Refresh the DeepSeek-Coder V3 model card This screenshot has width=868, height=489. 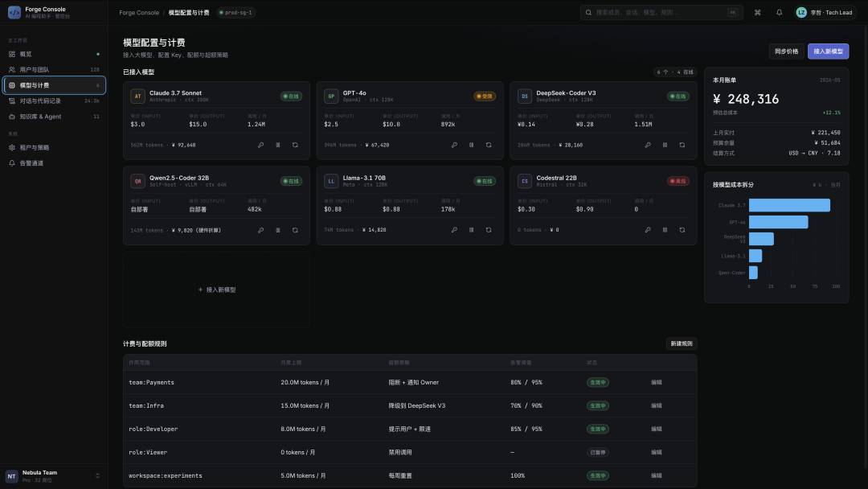pyautogui.click(x=682, y=145)
